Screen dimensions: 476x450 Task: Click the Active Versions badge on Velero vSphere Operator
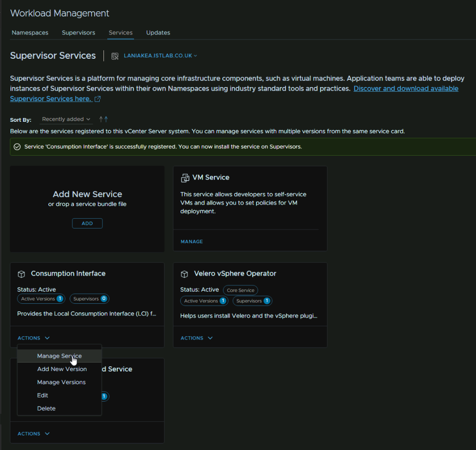204,301
